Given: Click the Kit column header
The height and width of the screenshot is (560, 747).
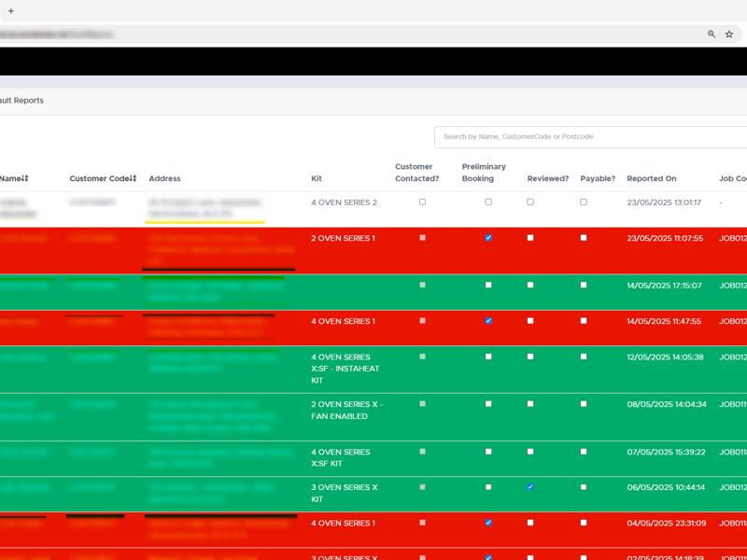Looking at the screenshot, I should (316, 178).
